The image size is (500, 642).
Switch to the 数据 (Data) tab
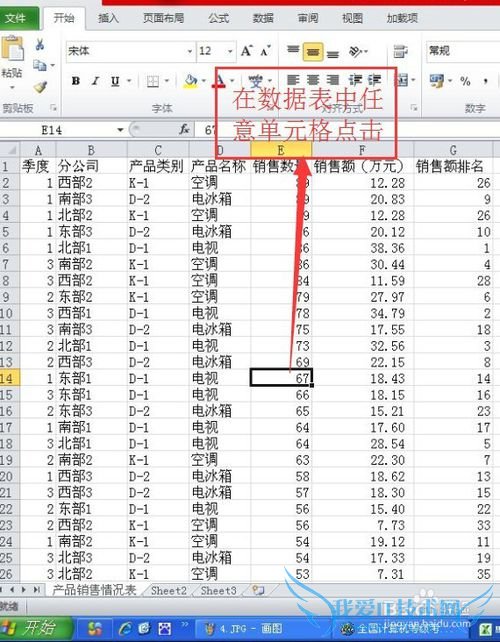point(263,18)
